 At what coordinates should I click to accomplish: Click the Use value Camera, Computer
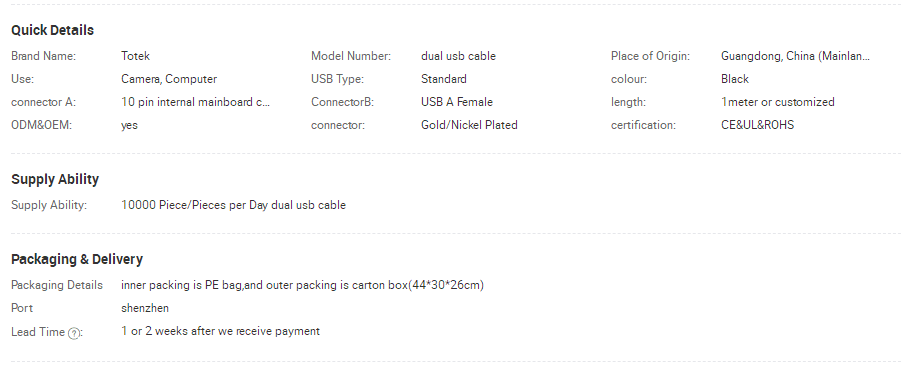169,79
